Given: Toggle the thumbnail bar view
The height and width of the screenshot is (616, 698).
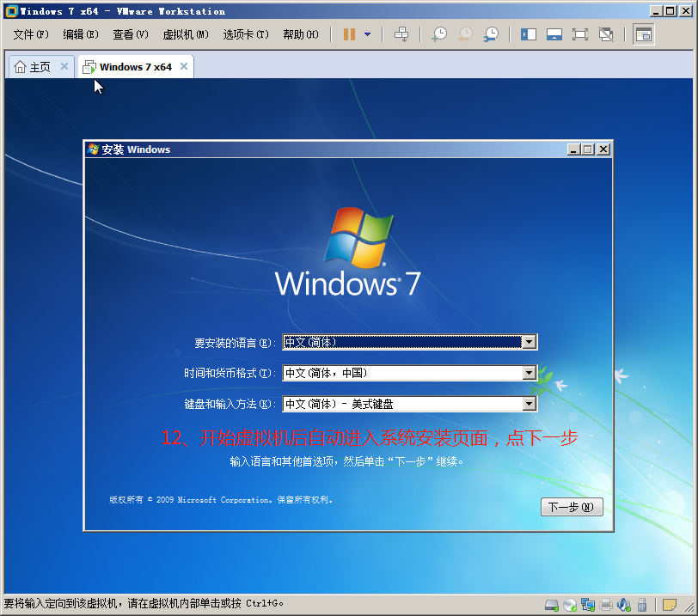Looking at the screenshot, I should coord(554,34).
